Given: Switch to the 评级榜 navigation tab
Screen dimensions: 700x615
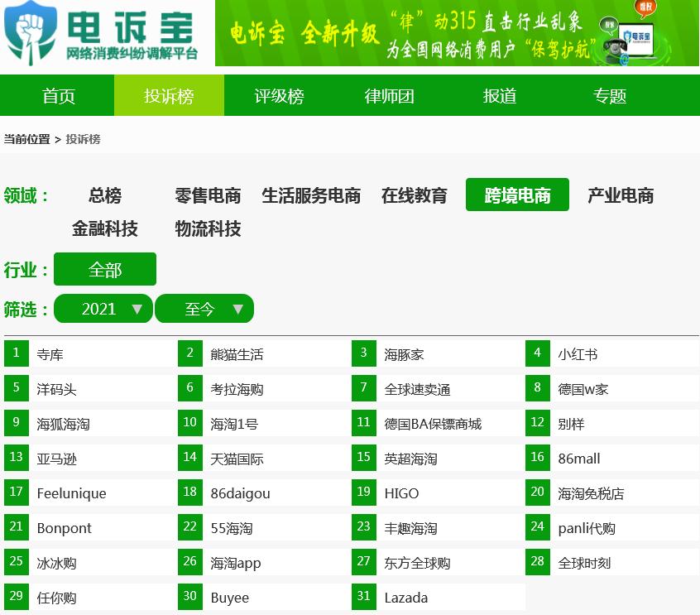Looking at the screenshot, I should click(280, 95).
